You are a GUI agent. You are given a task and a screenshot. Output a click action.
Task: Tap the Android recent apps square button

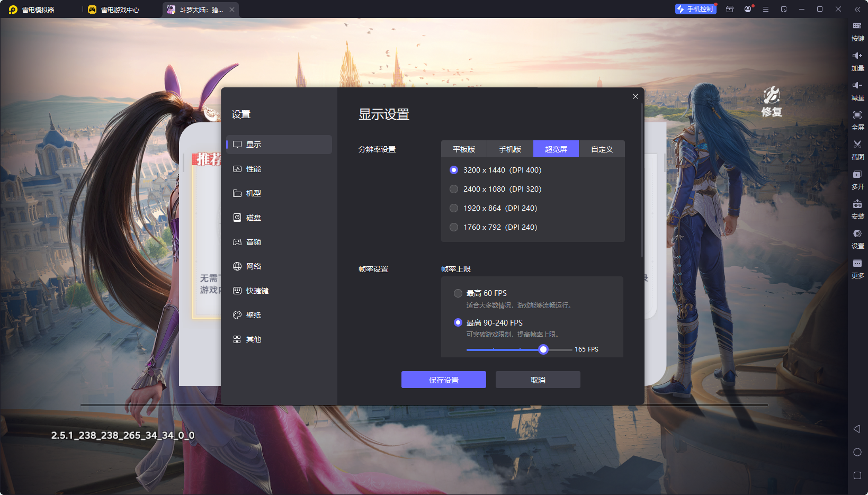pos(857,475)
